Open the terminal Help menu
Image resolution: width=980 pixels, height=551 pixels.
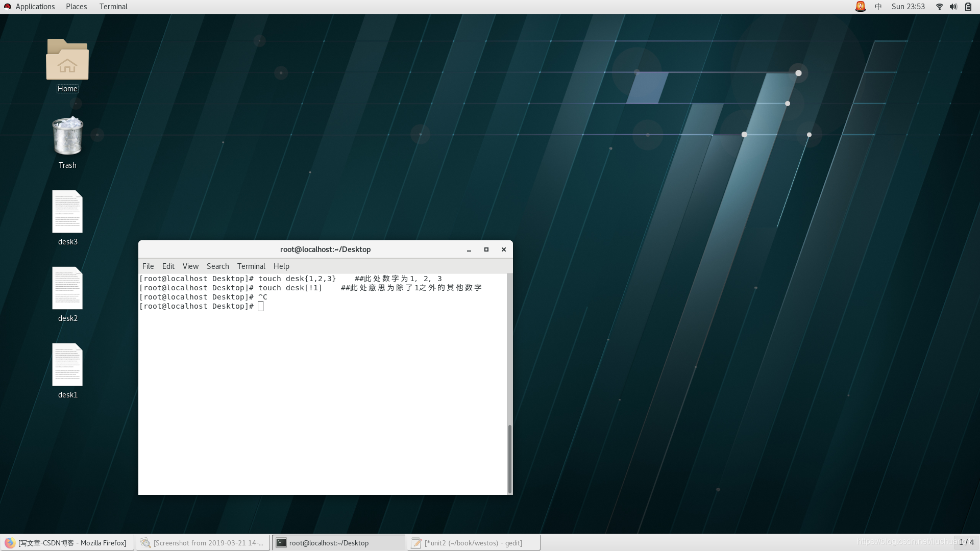(281, 266)
